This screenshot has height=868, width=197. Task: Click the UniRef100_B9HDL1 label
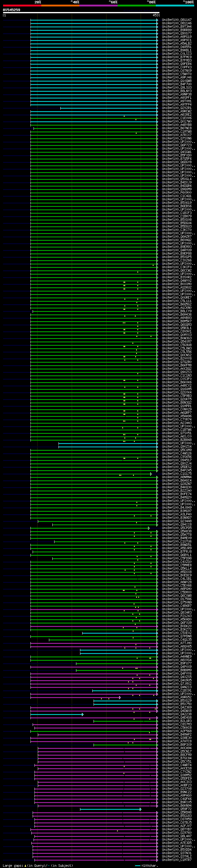tap(177, 50)
